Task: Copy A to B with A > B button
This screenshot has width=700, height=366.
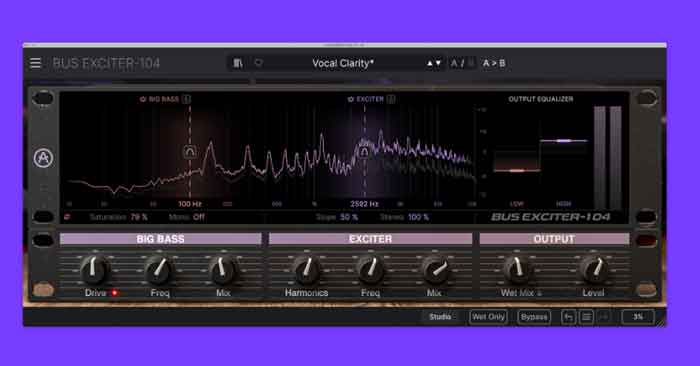Action: coord(494,63)
